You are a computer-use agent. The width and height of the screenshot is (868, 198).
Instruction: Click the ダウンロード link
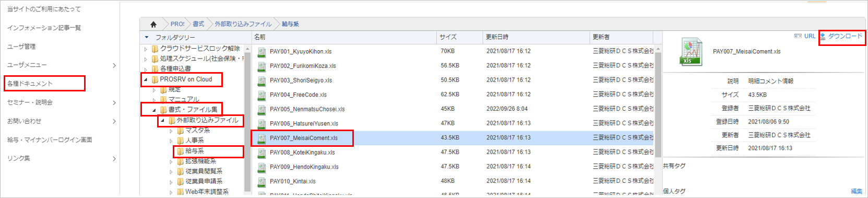[x=846, y=36]
